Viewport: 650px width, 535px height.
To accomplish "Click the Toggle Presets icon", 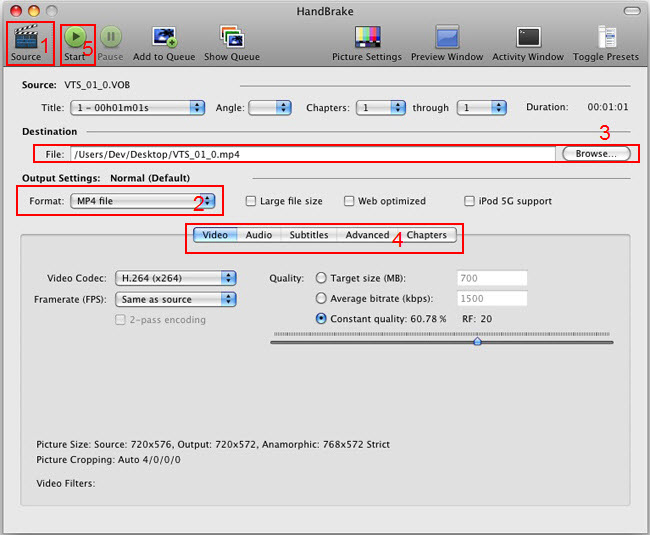I will [607, 38].
